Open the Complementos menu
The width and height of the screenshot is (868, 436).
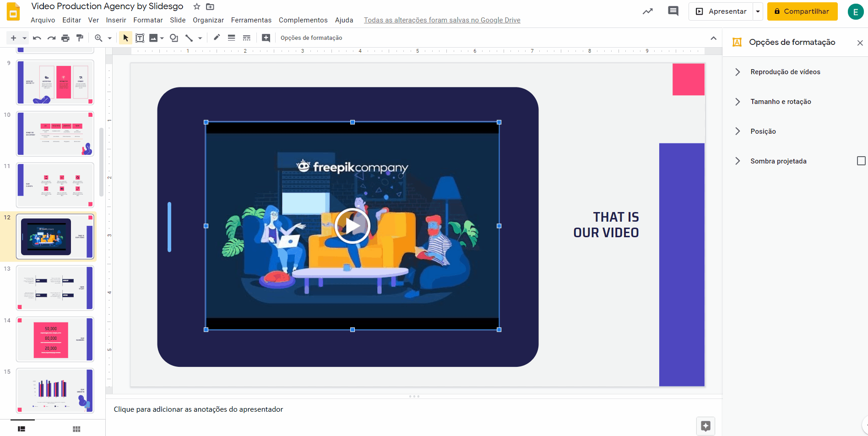point(303,20)
